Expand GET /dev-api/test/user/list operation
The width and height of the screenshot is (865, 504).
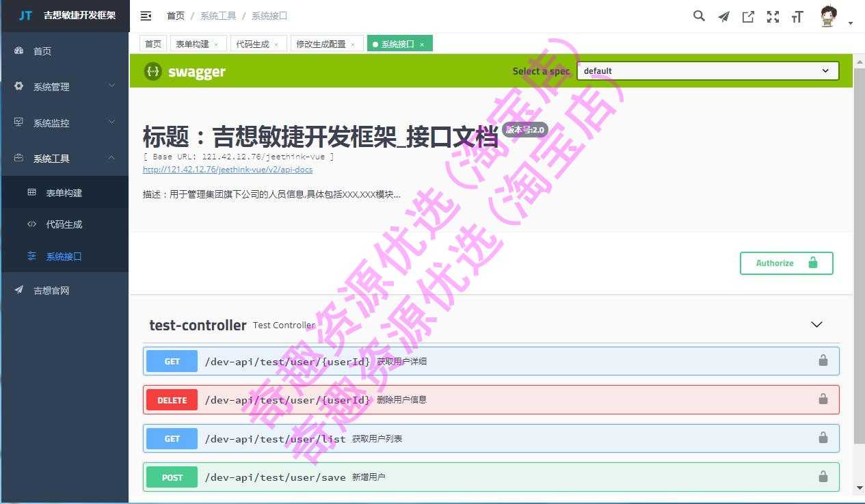click(x=491, y=438)
